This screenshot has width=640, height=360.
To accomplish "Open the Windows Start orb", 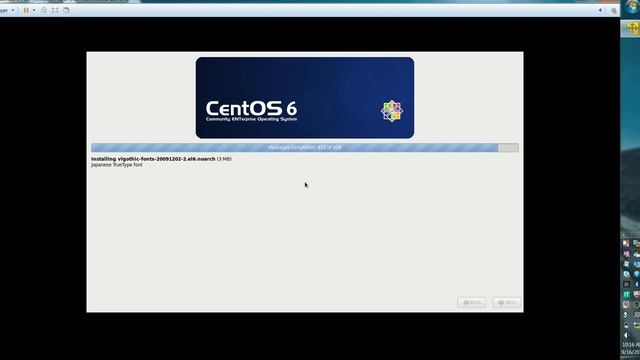I will click(632, 8).
